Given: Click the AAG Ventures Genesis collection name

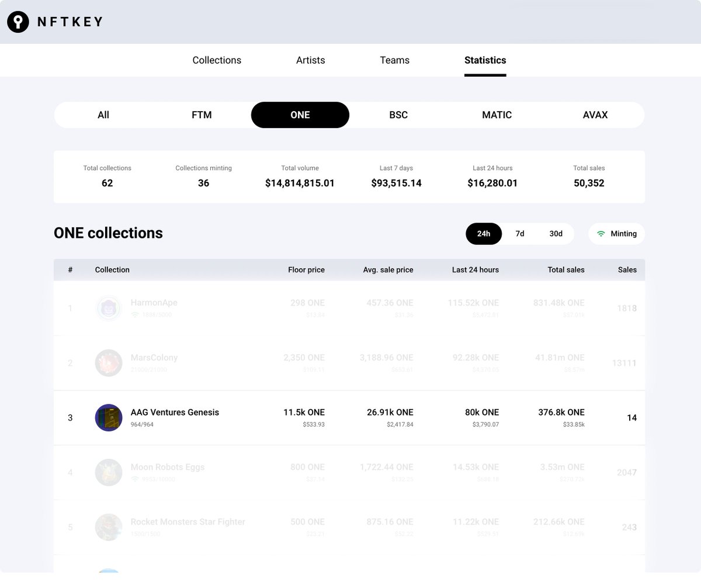Looking at the screenshot, I should (x=175, y=412).
